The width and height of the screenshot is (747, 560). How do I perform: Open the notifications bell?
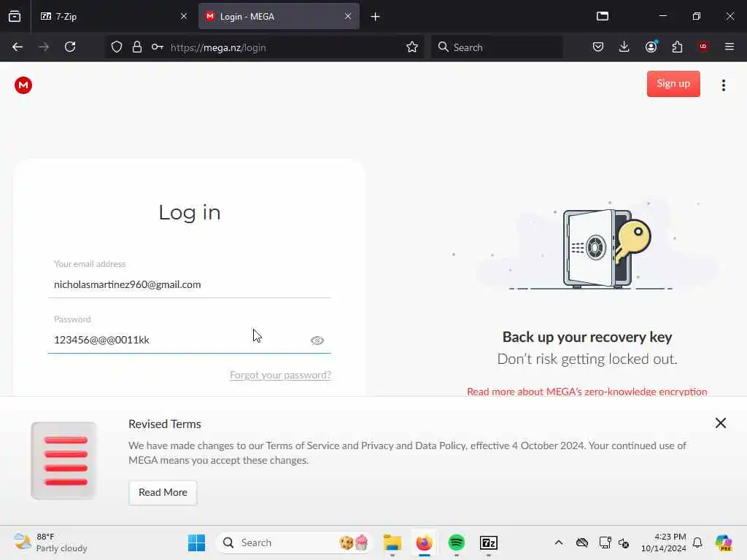click(697, 542)
